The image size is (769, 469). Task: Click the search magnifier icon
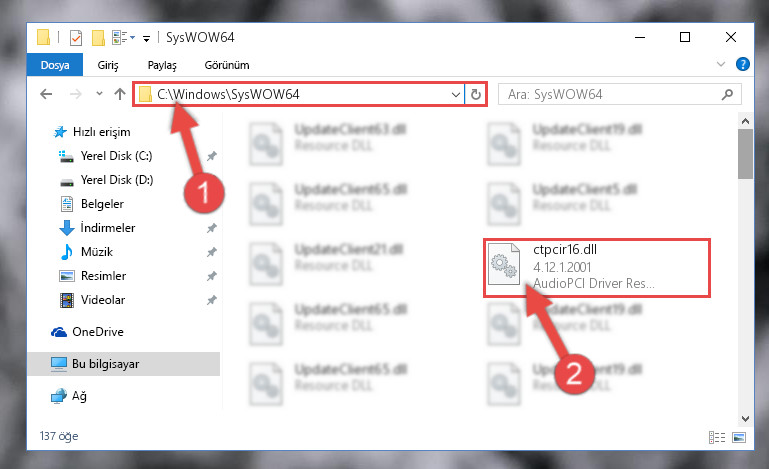727,94
